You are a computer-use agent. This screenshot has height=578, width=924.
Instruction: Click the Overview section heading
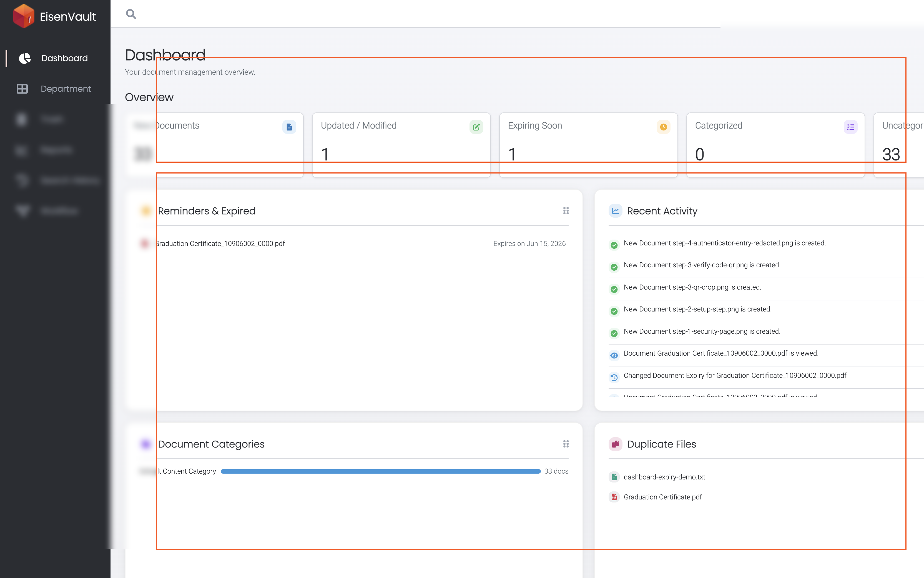click(x=149, y=97)
